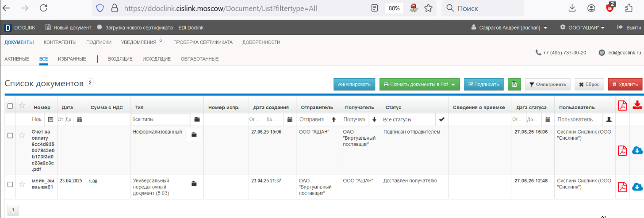
Task: Open the Все статусы filter dropdown
Action: coord(414,119)
